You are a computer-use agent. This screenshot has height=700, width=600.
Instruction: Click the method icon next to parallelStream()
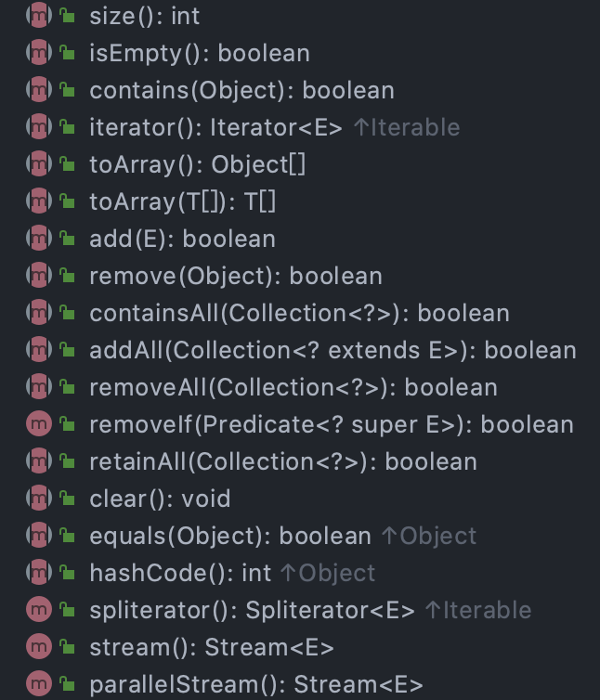tap(38, 684)
